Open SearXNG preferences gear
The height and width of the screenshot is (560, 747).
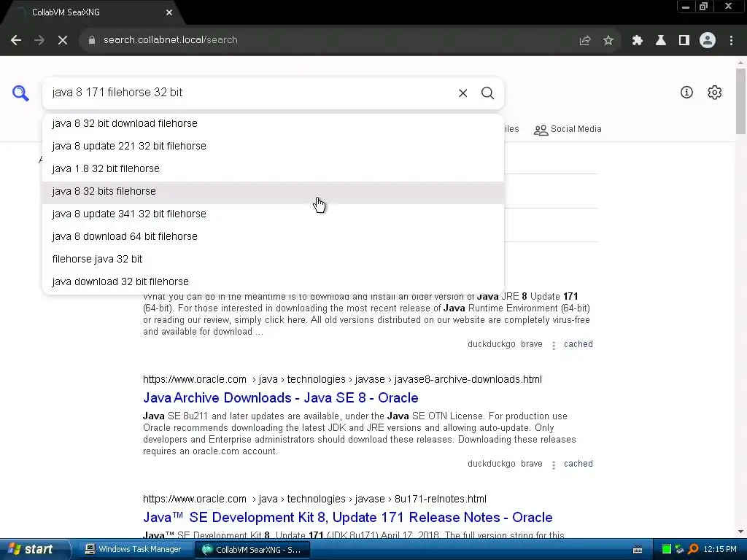pyautogui.click(x=715, y=93)
